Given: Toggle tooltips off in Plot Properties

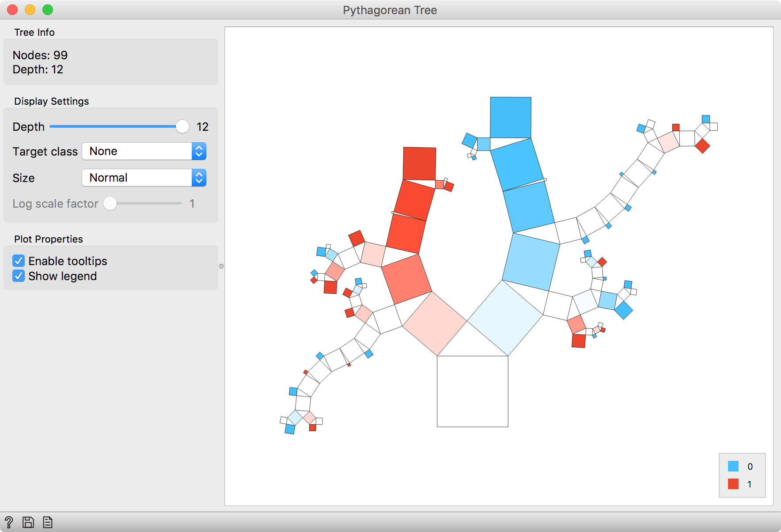Looking at the screenshot, I should click(x=18, y=261).
